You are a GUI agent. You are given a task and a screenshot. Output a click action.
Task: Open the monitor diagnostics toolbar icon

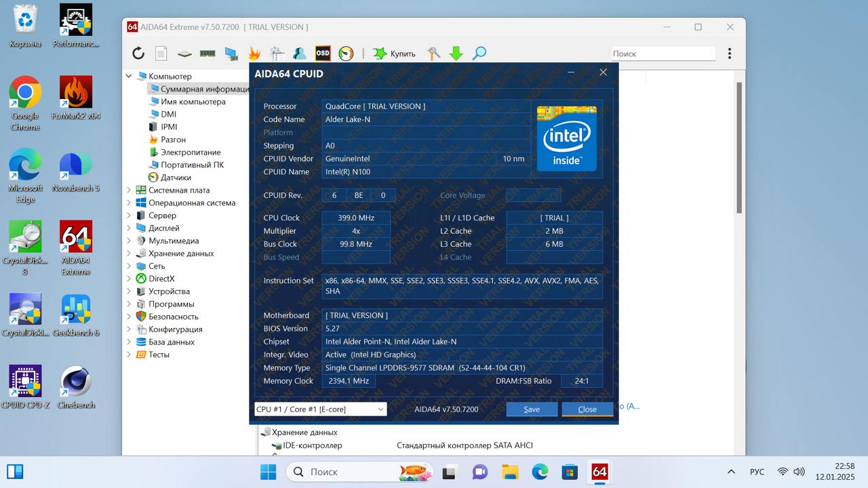231,54
